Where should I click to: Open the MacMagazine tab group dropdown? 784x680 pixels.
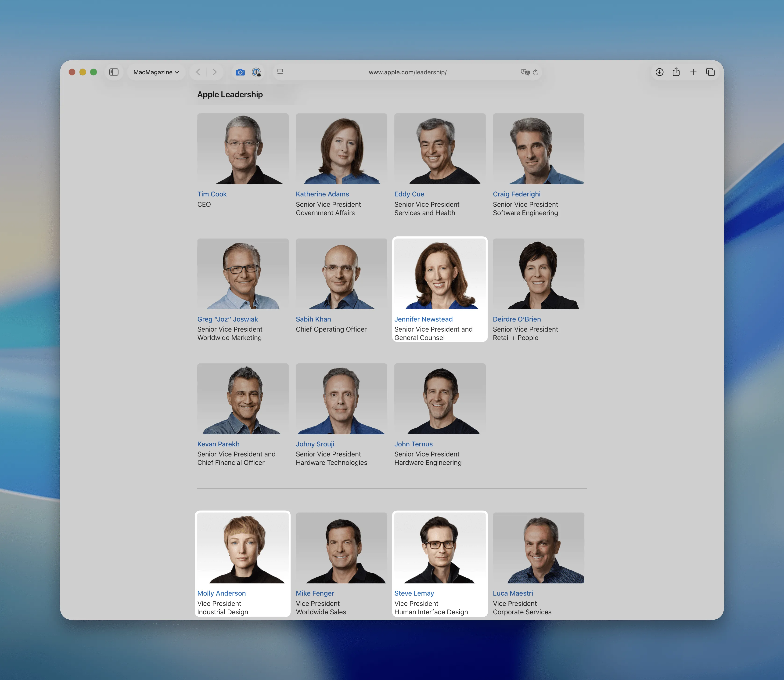156,72
